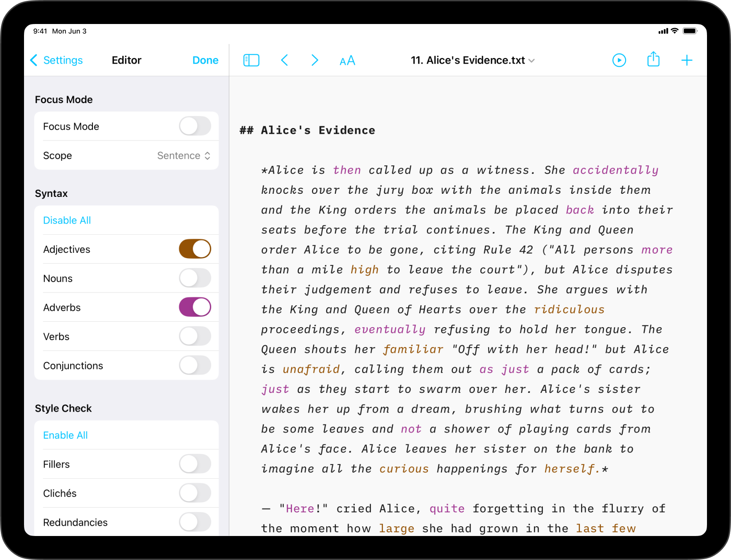Create a new document with plus icon
Image resolution: width=731 pixels, height=560 pixels.
687,60
